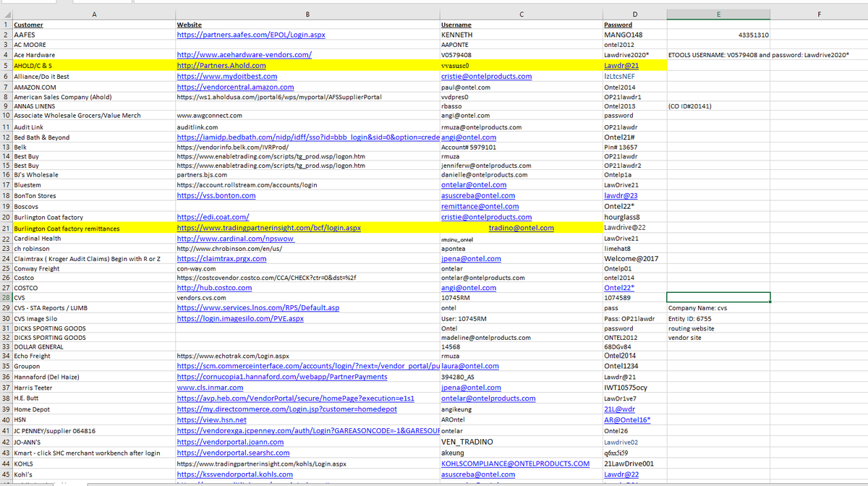
Task: Select the empty active cell E28
Action: coord(718,297)
